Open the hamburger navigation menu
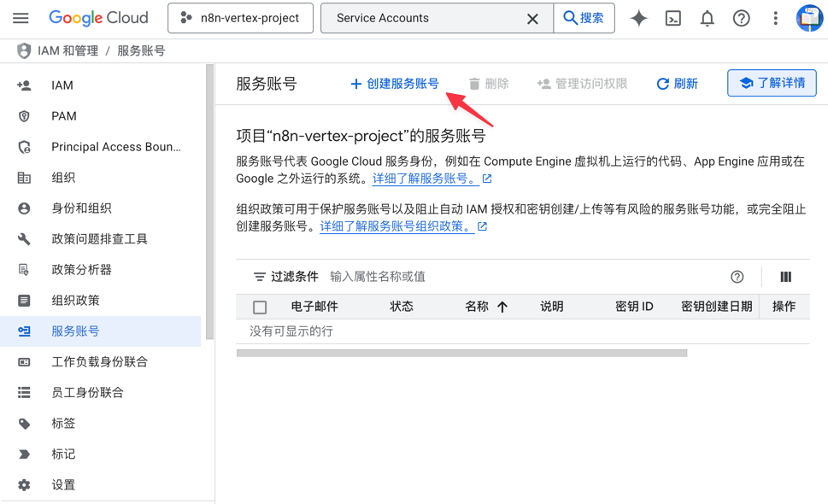This screenshot has height=504, width=828. pyautogui.click(x=21, y=18)
